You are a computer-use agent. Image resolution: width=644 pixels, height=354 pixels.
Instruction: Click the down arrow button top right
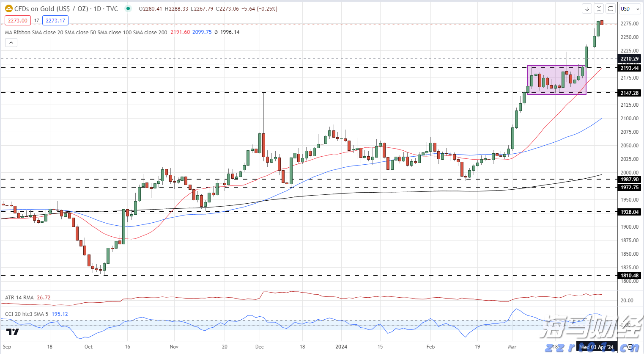(587, 8)
